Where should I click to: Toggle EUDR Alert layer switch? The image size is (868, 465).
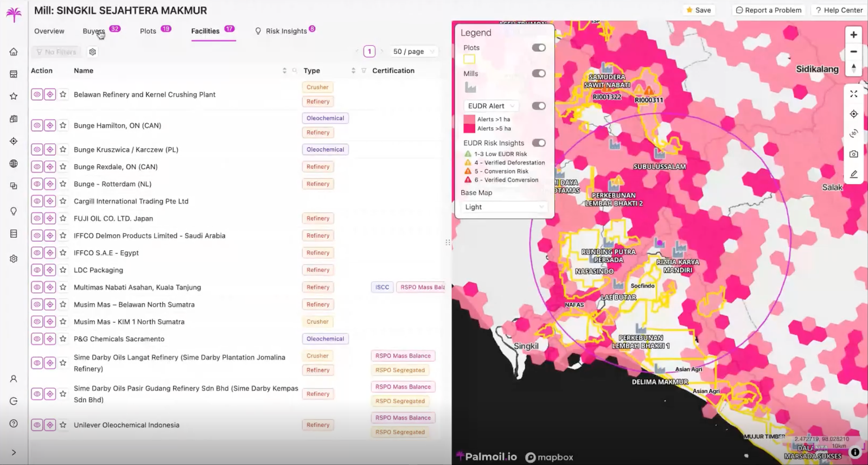tap(539, 106)
